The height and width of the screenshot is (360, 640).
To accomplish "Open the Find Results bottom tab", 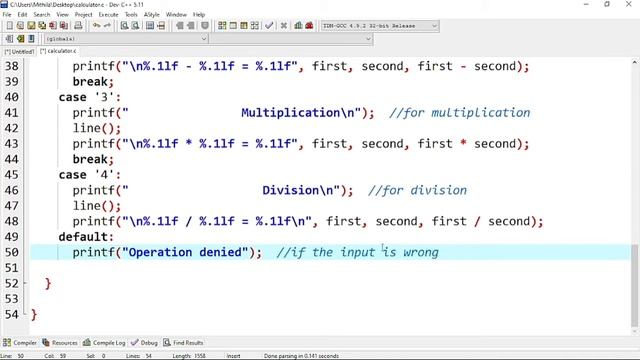I will [x=183, y=343].
